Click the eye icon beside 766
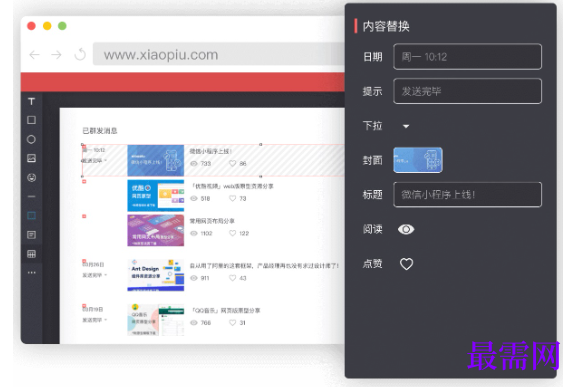The image size is (579, 387). [194, 322]
